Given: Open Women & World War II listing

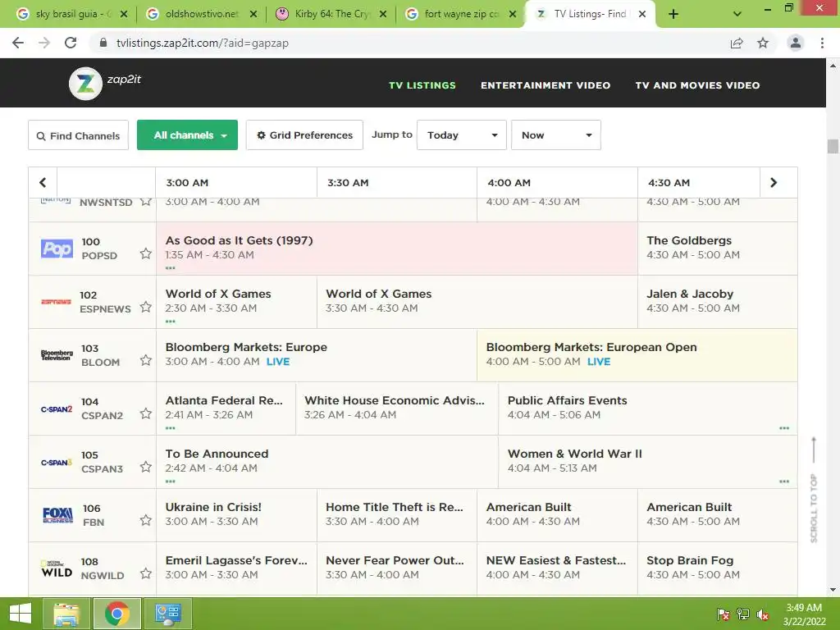Looking at the screenshot, I should click(648, 462).
